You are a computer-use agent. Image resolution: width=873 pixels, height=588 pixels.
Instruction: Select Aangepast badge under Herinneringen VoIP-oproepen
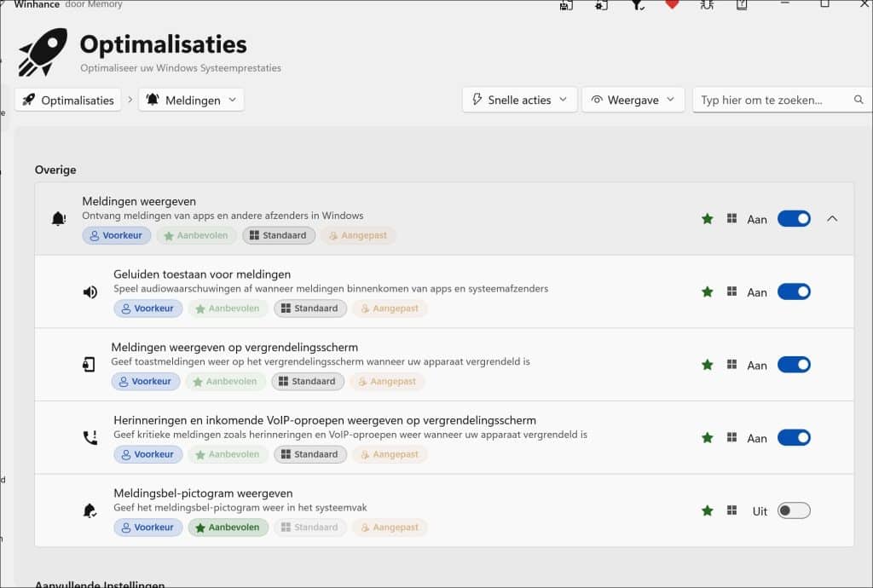[x=390, y=454]
